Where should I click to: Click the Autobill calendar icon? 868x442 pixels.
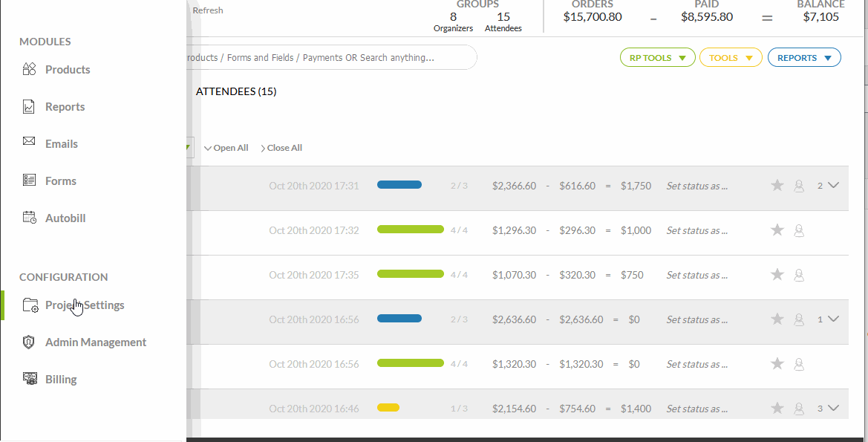30,218
